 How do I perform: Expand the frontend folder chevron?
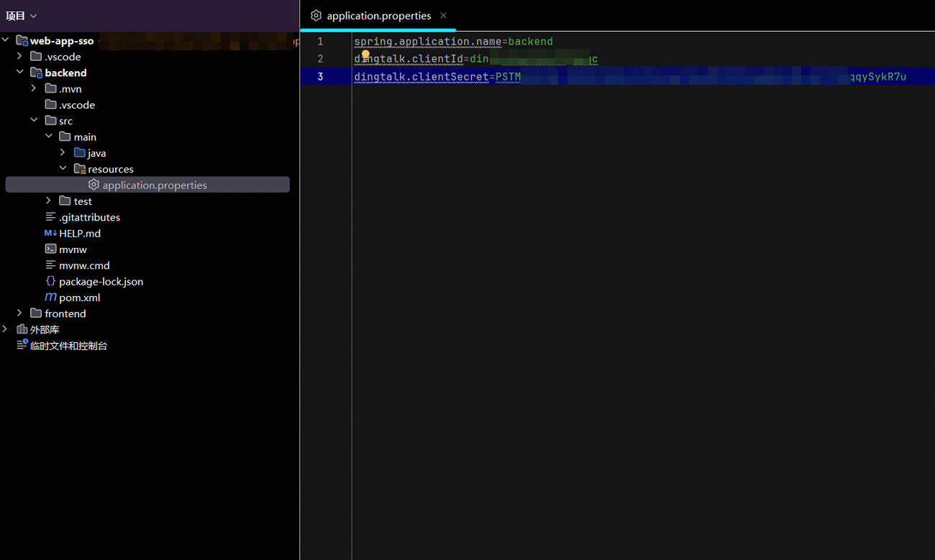[19, 313]
